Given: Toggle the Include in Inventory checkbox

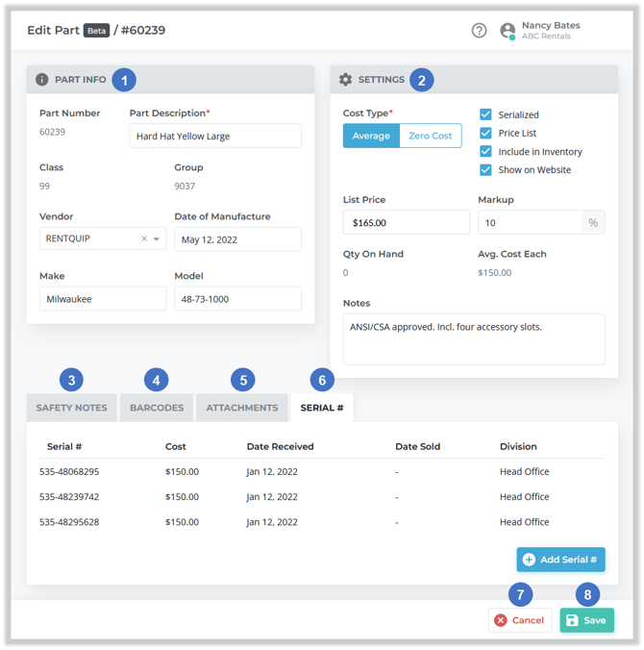Looking at the screenshot, I should click(485, 151).
